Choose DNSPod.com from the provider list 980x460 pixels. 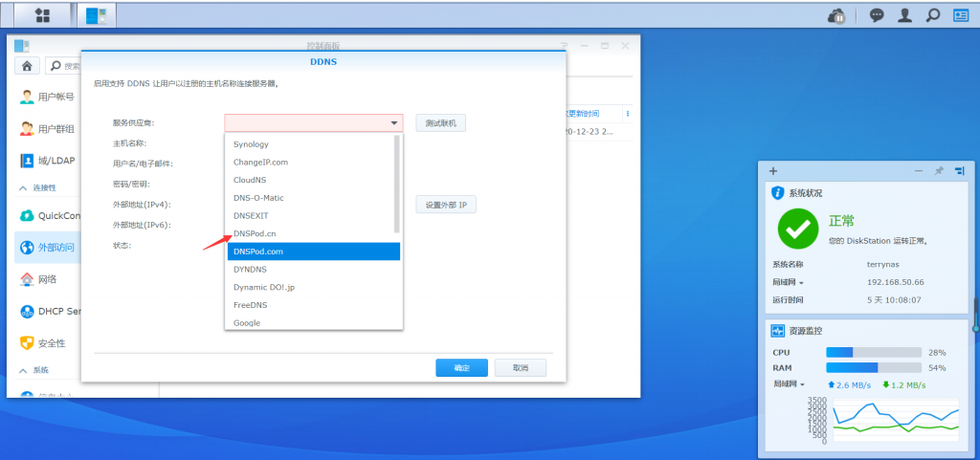click(x=314, y=252)
